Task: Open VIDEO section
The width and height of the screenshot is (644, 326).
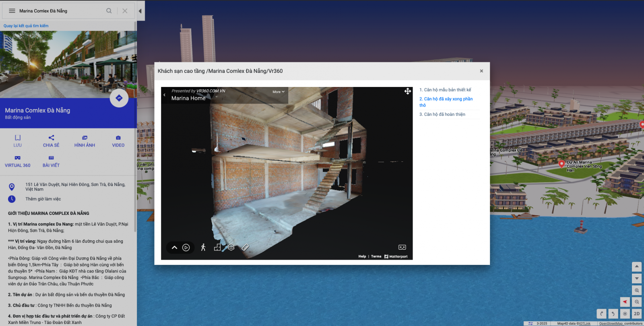Action: 118,141
